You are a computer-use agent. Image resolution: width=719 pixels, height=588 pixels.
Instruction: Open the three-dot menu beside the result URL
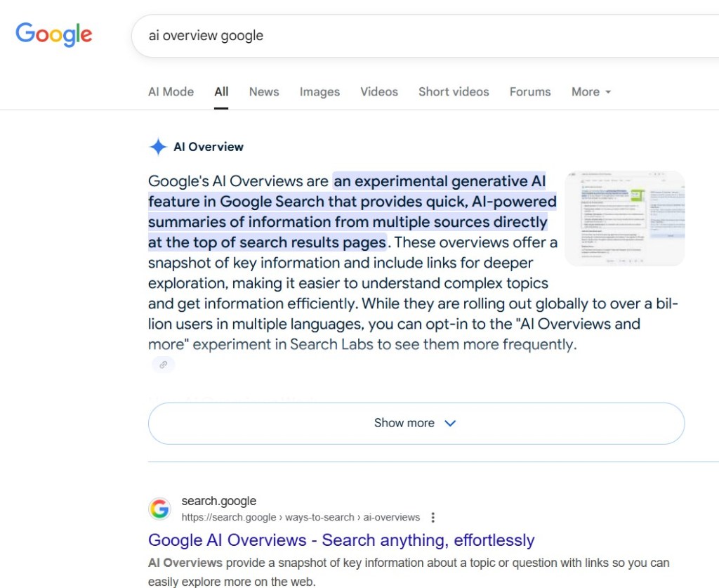(433, 518)
